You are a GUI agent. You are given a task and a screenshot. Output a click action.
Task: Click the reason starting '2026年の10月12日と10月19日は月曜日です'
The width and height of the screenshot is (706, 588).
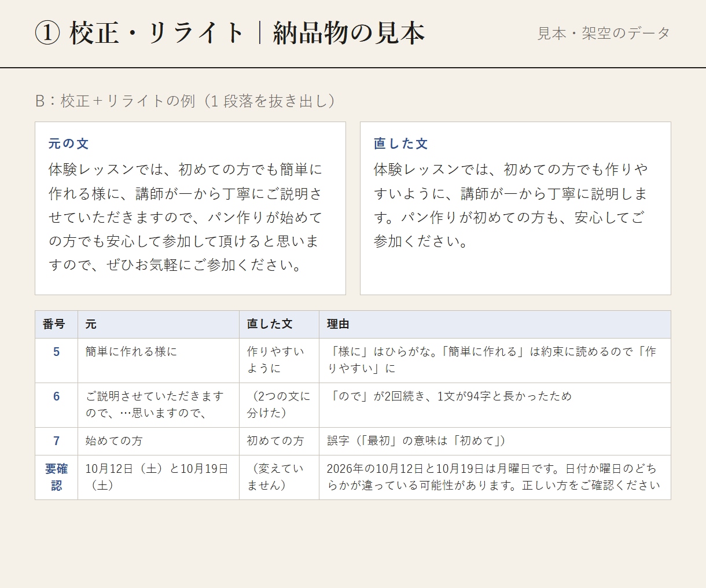494,477
